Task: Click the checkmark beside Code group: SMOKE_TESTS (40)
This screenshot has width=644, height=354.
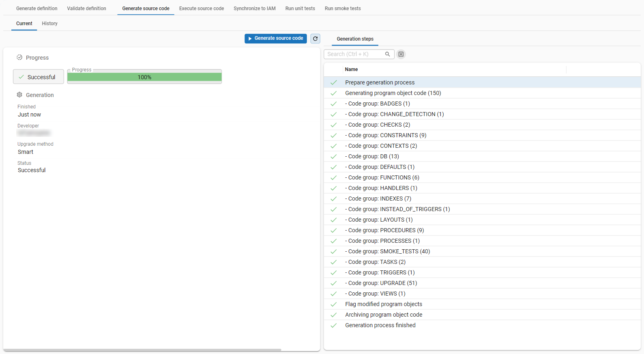Action: pos(334,251)
